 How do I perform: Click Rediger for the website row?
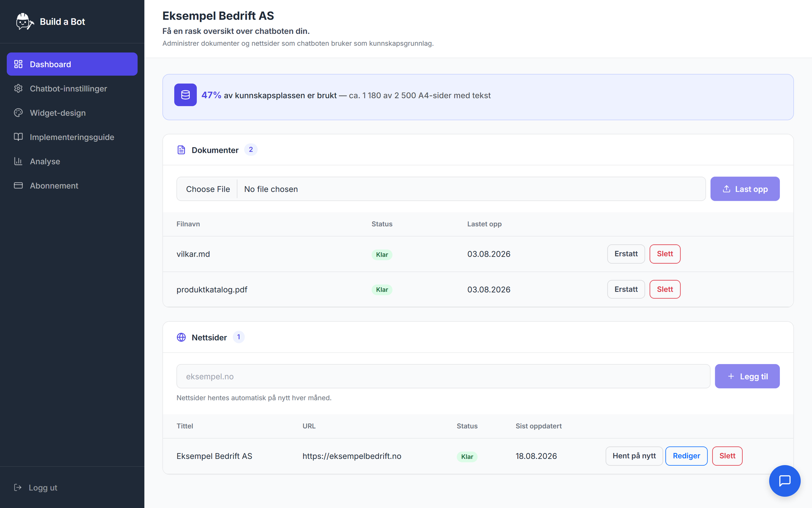pyautogui.click(x=686, y=456)
